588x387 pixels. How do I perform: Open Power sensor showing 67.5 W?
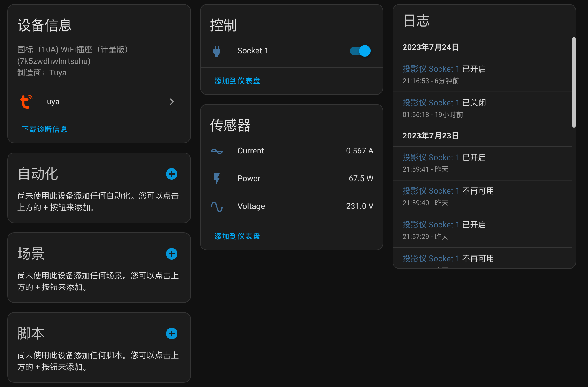pos(291,179)
